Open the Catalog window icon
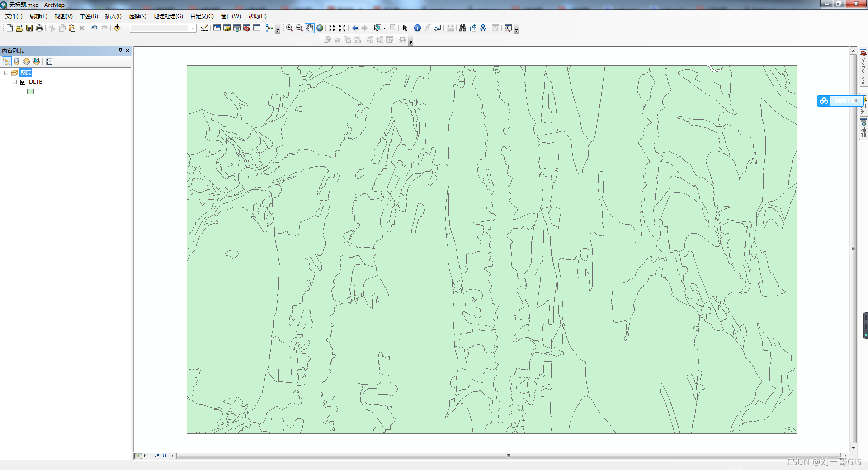The image size is (868, 470). (x=227, y=28)
